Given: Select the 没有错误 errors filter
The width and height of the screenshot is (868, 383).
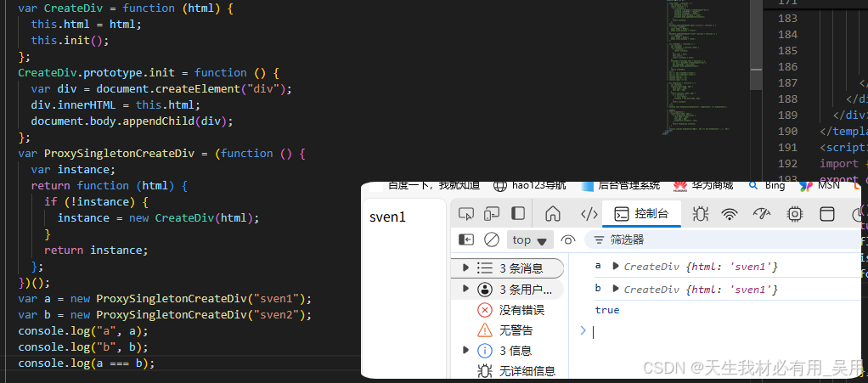Looking at the screenshot, I should tap(521, 310).
